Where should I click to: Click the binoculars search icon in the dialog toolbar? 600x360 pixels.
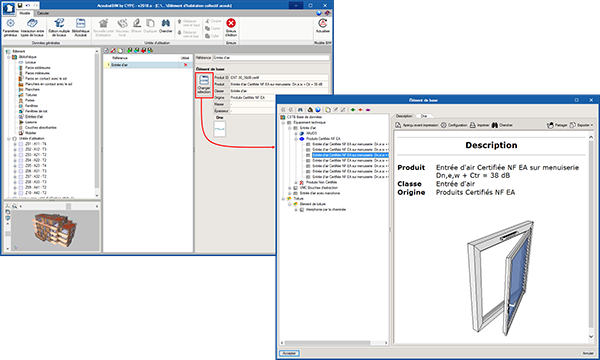coord(300,110)
